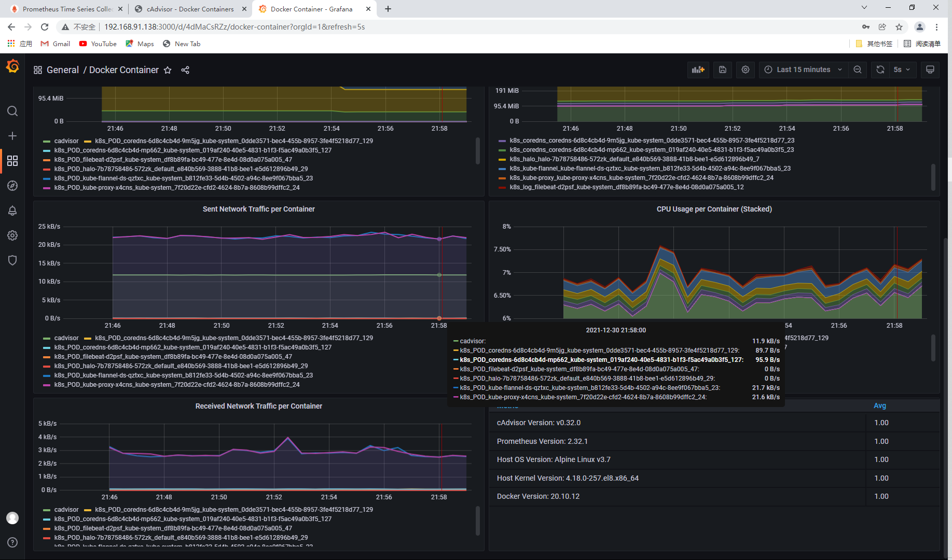Open the search dashboards icon in sidebar
952x560 pixels.
[x=12, y=111]
